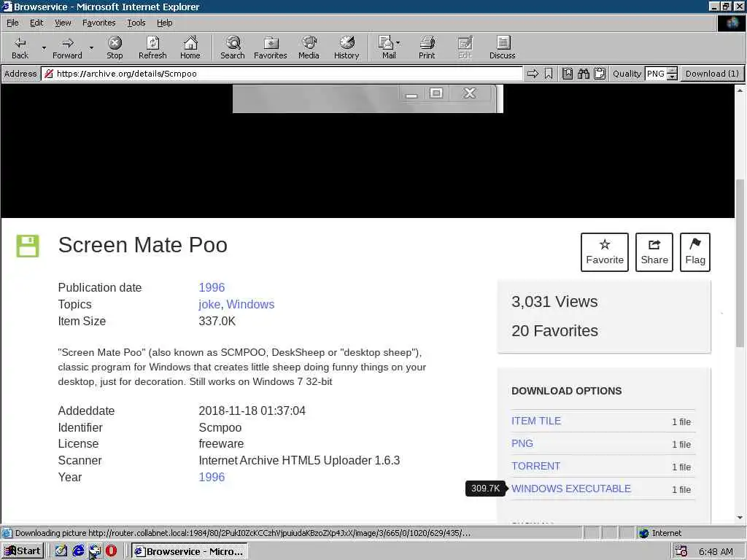This screenshot has width=747, height=560.
Task: Click the Back toolbar button
Action: point(20,47)
